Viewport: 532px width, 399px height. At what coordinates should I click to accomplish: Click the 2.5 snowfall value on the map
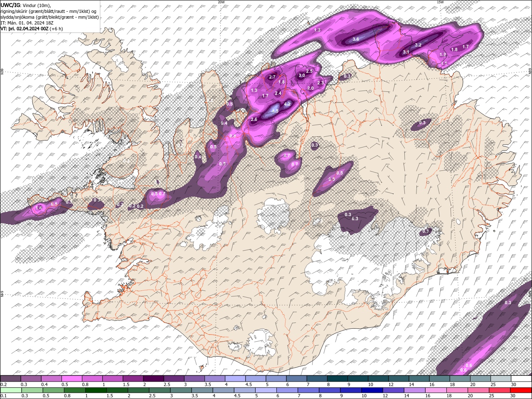309,71
